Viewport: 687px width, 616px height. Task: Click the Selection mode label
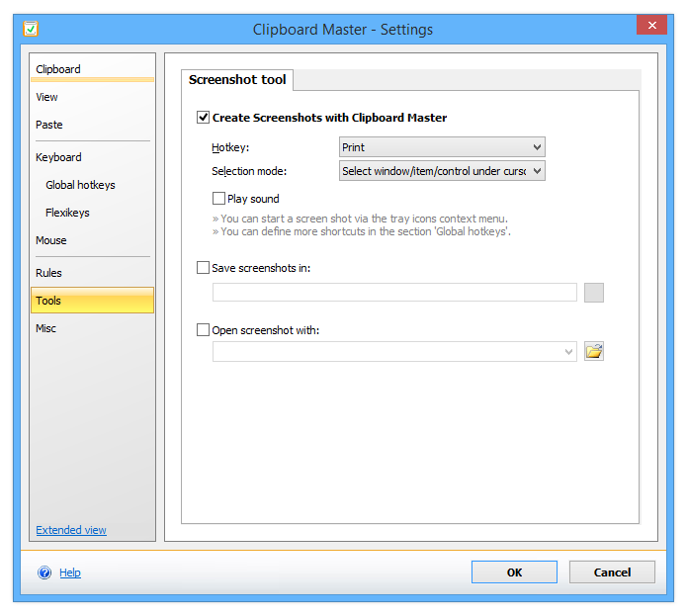249,171
